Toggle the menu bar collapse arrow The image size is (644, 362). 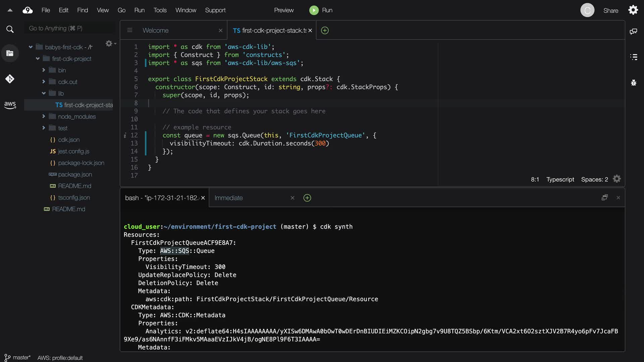(x=10, y=10)
